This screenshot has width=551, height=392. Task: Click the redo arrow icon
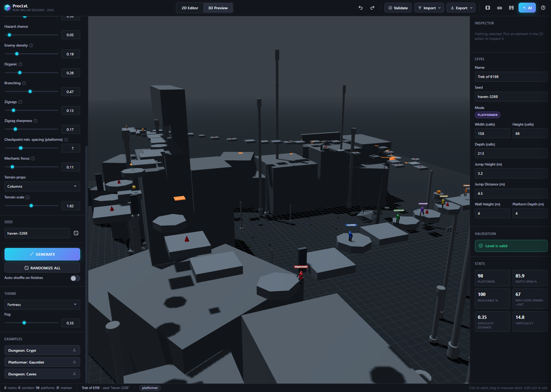[x=373, y=8]
